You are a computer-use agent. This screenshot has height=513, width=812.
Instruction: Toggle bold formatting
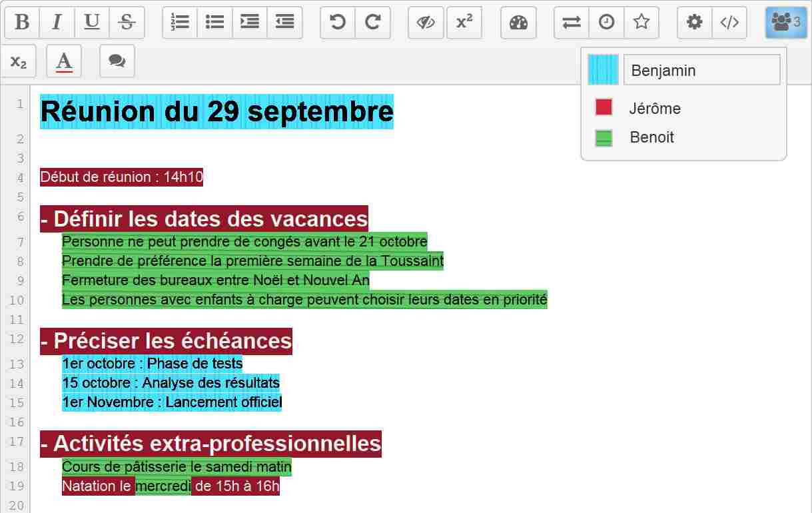pos(22,23)
